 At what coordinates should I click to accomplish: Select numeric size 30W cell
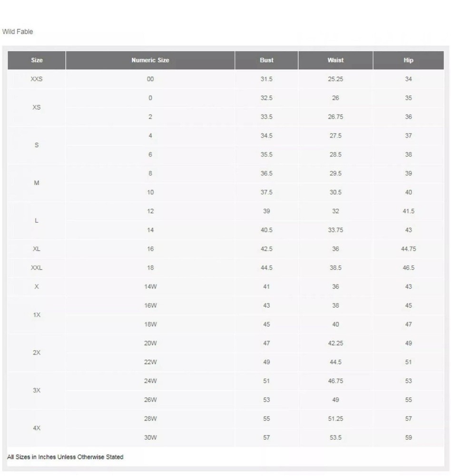tap(150, 437)
